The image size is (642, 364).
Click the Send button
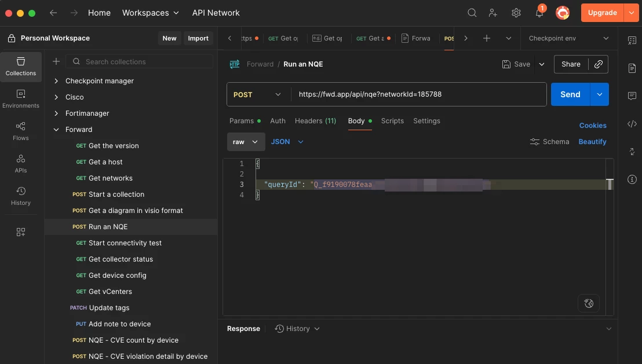pyautogui.click(x=570, y=94)
